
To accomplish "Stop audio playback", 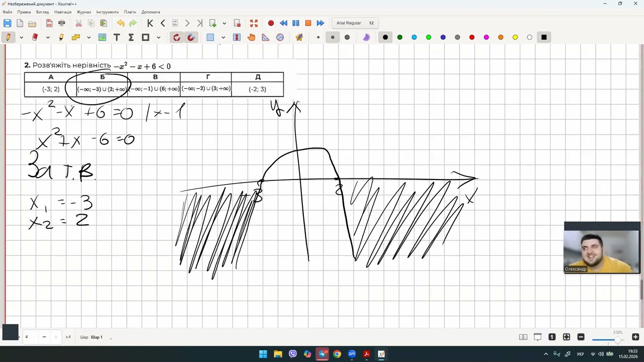I will [x=308, y=23].
